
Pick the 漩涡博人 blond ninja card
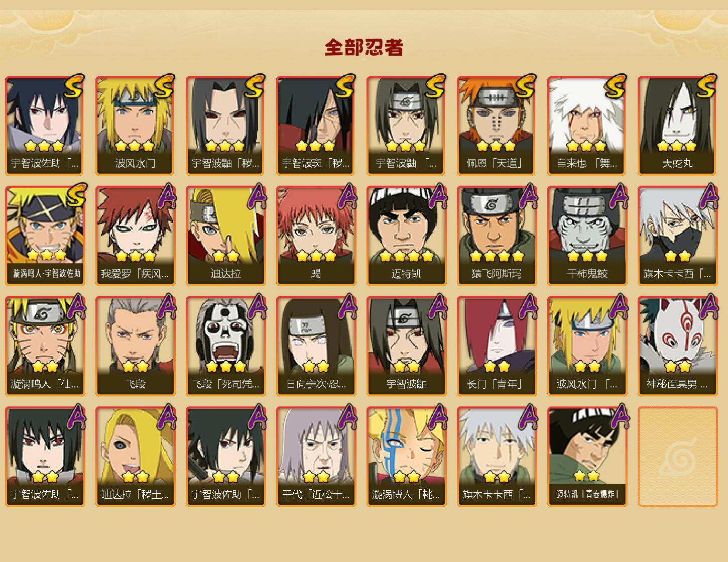tap(406, 457)
